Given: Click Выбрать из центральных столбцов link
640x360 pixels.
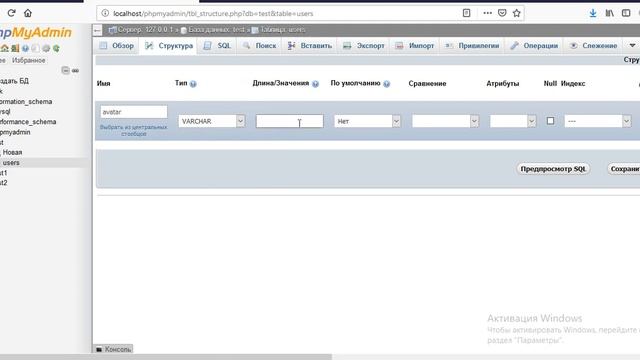Looking at the screenshot, I should [x=133, y=130].
